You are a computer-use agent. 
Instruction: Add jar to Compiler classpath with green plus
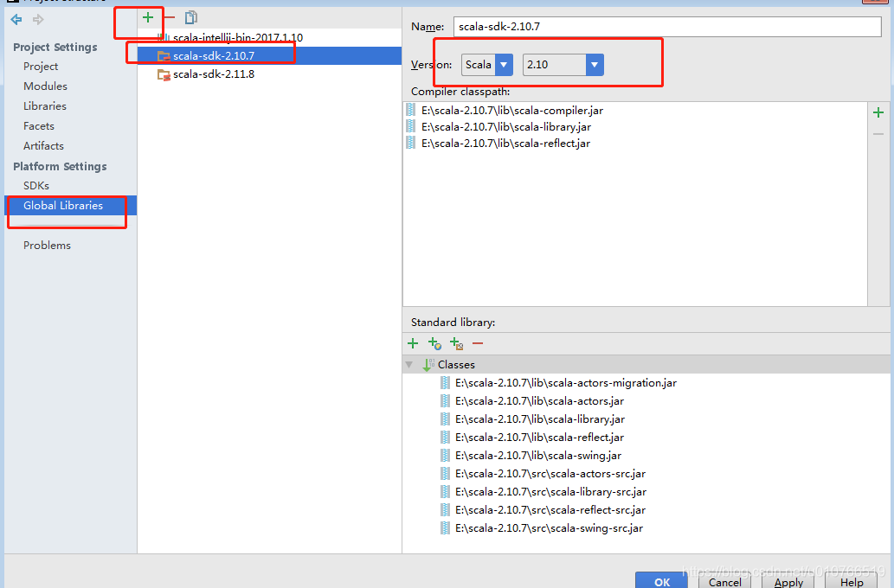coord(878,112)
